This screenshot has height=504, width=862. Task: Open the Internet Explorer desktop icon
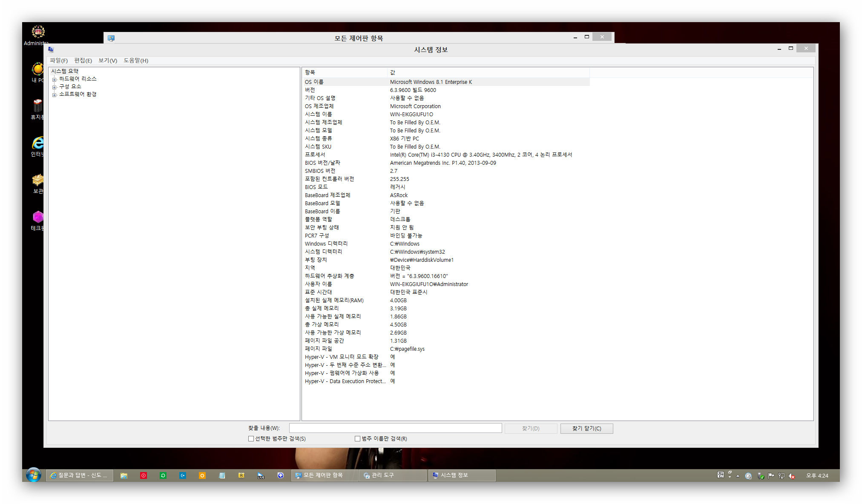pos(37,146)
